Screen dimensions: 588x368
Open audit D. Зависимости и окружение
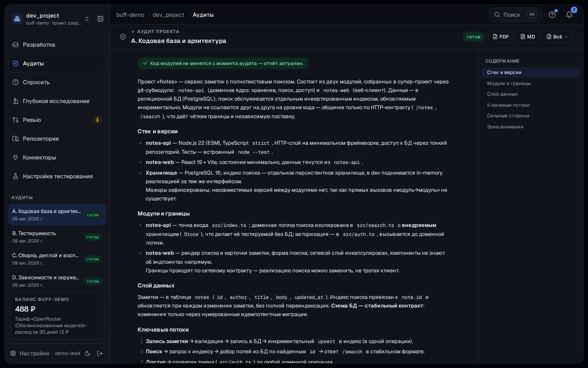[57, 281]
